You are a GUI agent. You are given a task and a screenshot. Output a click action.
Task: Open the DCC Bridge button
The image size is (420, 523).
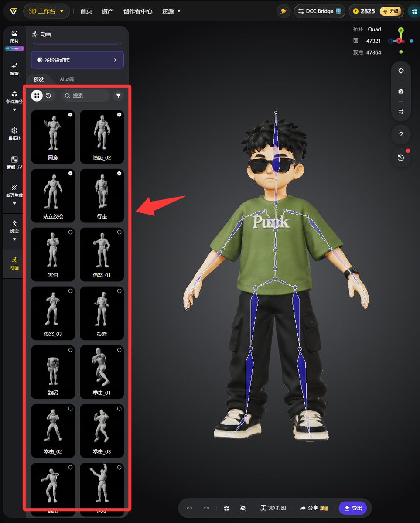coord(319,11)
